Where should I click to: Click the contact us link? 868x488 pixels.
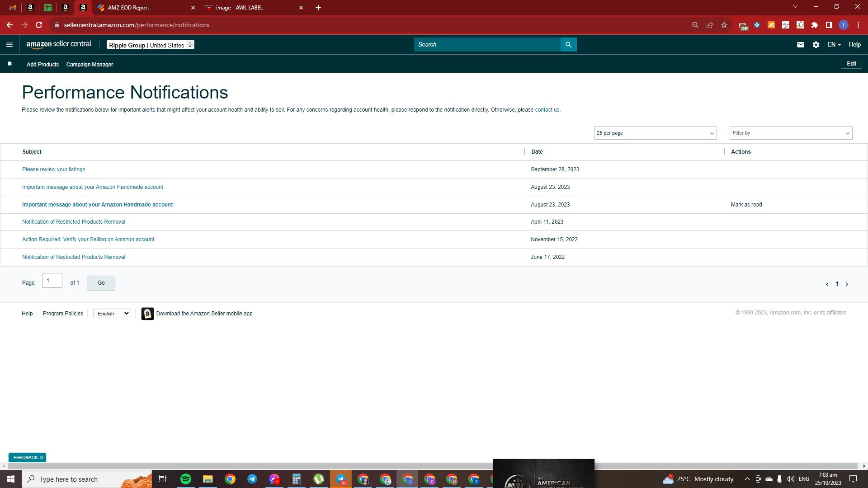(x=547, y=110)
